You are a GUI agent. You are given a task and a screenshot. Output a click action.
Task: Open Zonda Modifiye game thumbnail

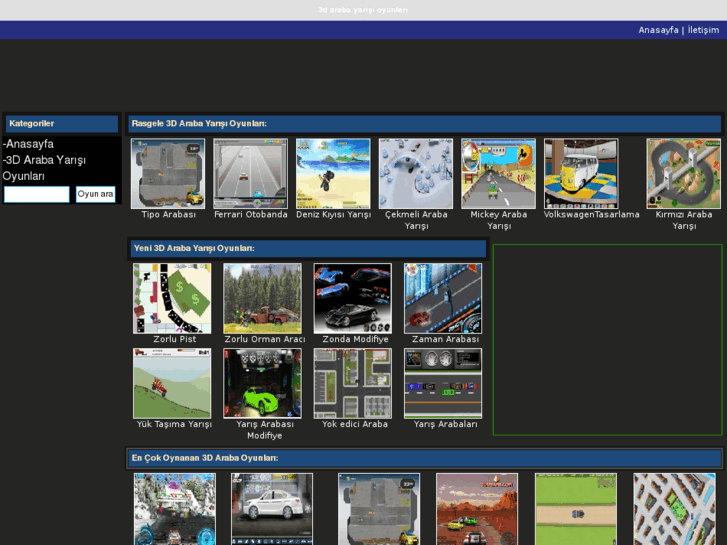click(352, 298)
